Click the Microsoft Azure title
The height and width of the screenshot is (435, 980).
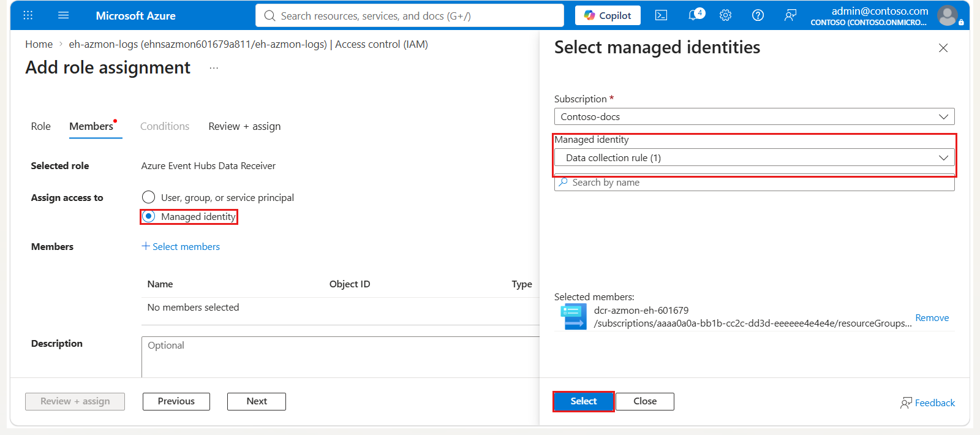(x=136, y=16)
